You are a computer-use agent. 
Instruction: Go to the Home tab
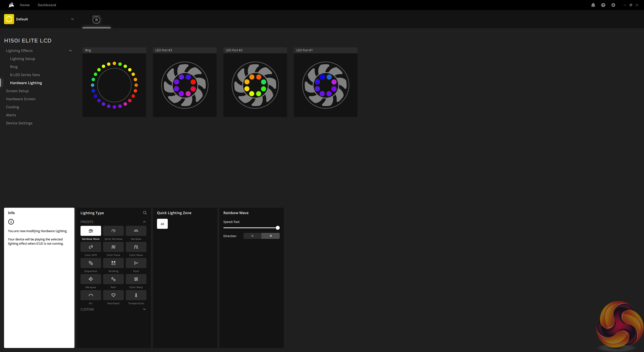[25, 5]
